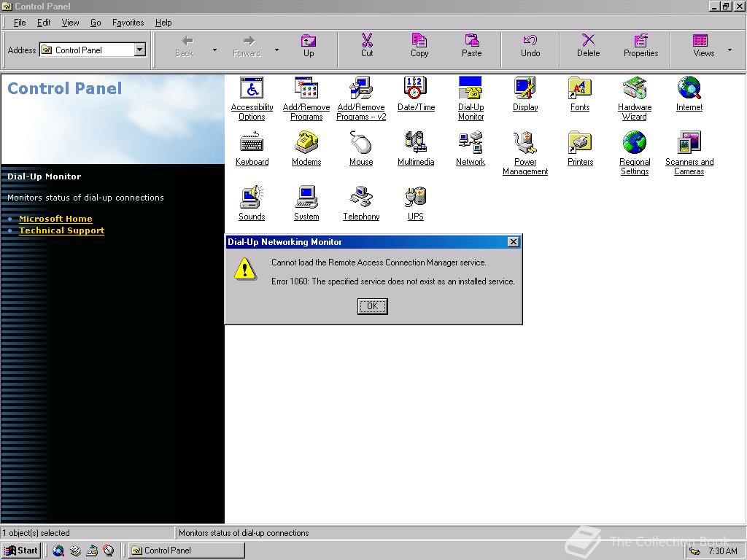Click the Control Panel taskbar button

pyautogui.click(x=187, y=551)
